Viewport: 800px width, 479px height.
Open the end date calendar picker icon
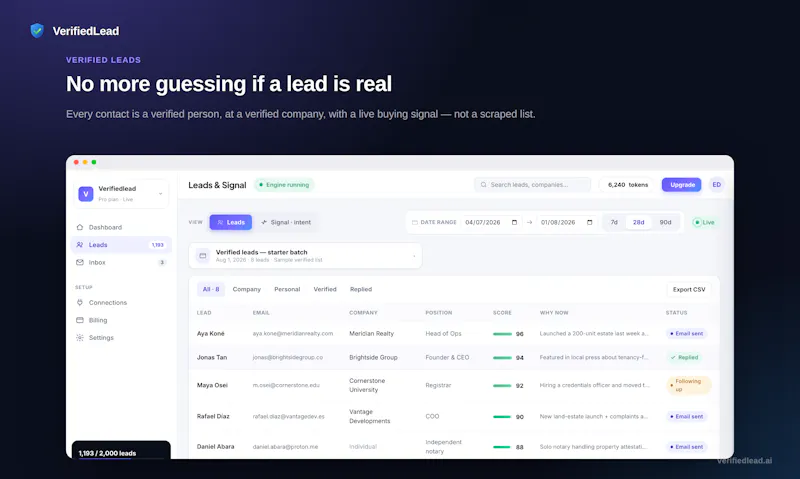coord(590,222)
